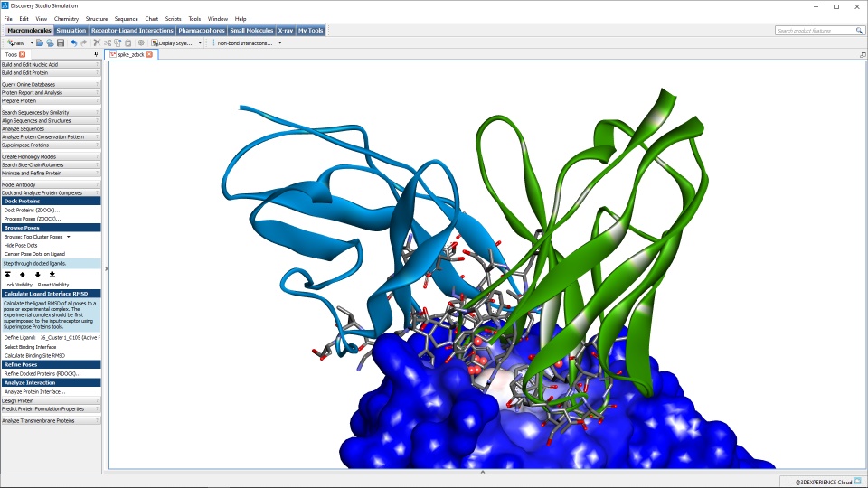Screen dimensions: 868x488
Task: Click the Redo arrow icon
Action: tap(84, 42)
